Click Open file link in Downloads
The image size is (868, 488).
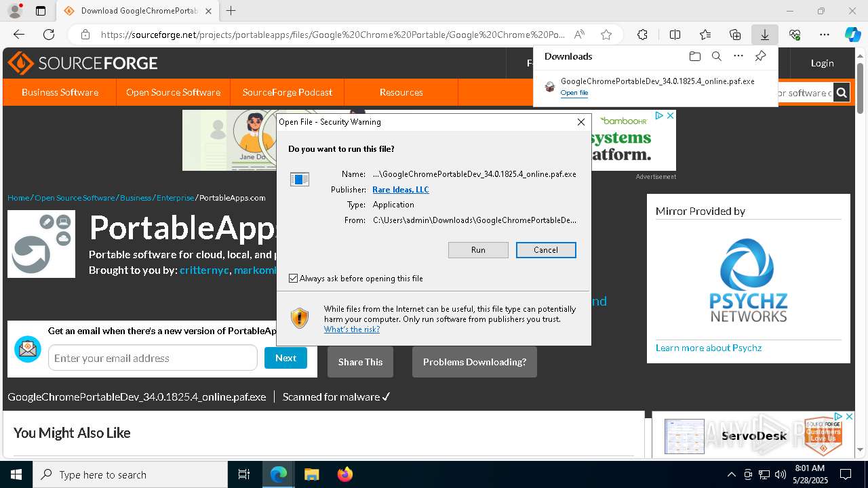click(574, 93)
